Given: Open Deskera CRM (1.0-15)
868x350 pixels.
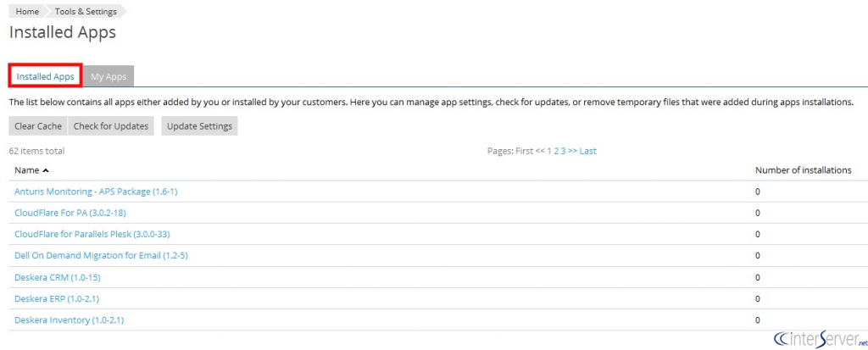Looking at the screenshot, I should pyautogui.click(x=58, y=277).
